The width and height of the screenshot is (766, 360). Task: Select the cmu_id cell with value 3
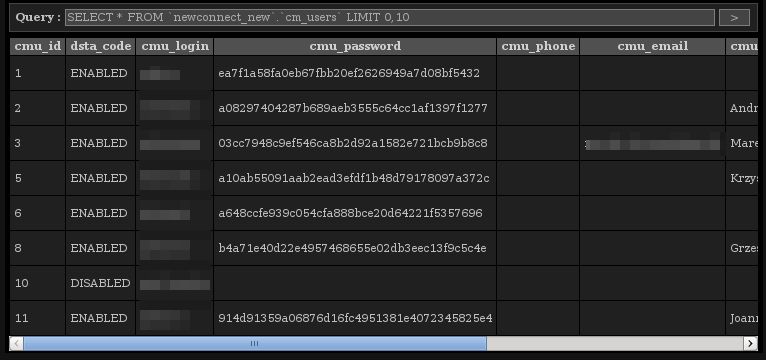pos(38,144)
